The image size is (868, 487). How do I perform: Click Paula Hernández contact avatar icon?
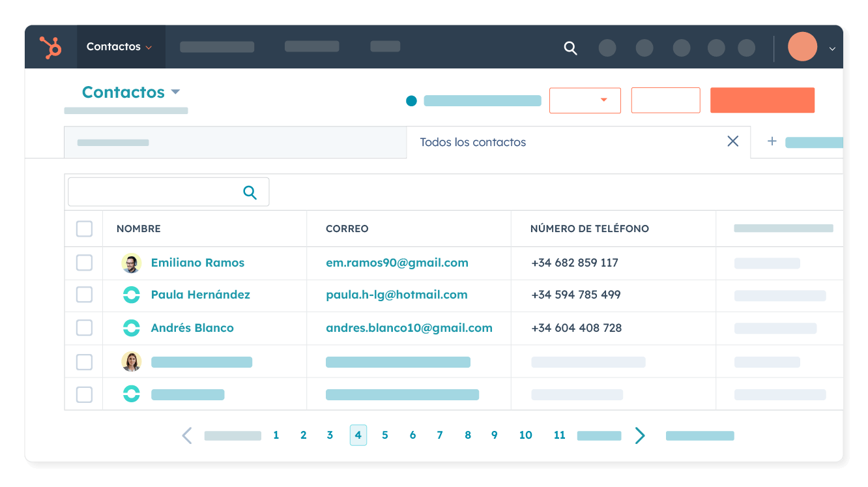131,295
